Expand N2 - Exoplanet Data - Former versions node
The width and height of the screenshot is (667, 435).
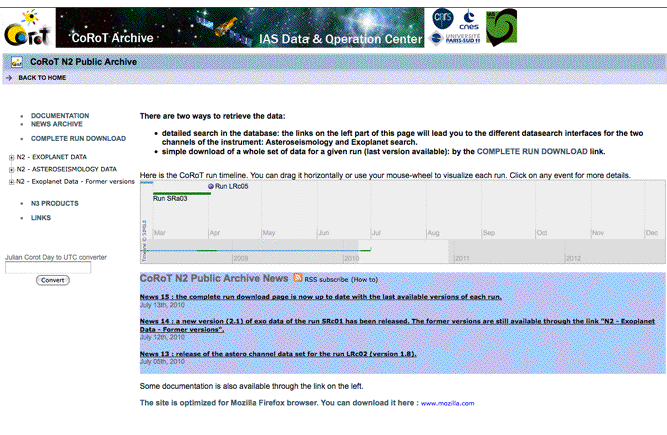(9, 181)
